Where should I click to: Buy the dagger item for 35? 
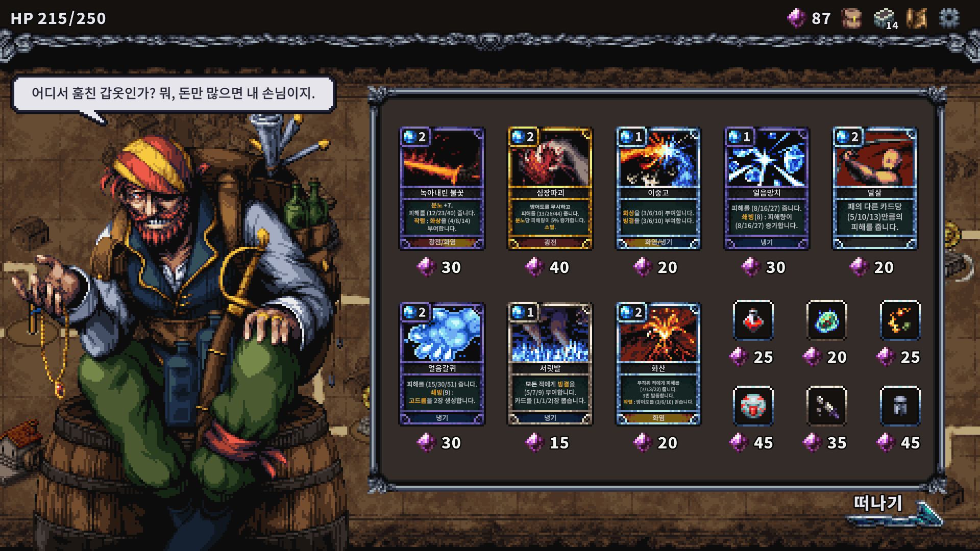click(826, 406)
